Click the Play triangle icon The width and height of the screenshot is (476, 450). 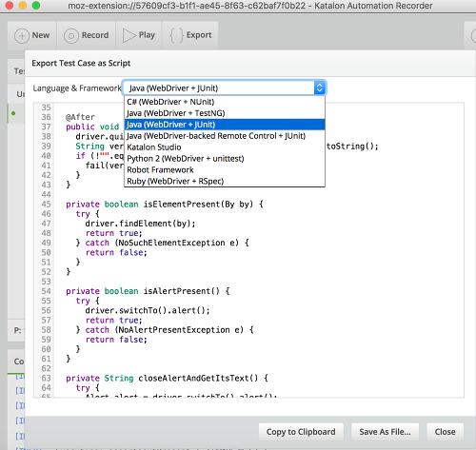click(x=129, y=35)
